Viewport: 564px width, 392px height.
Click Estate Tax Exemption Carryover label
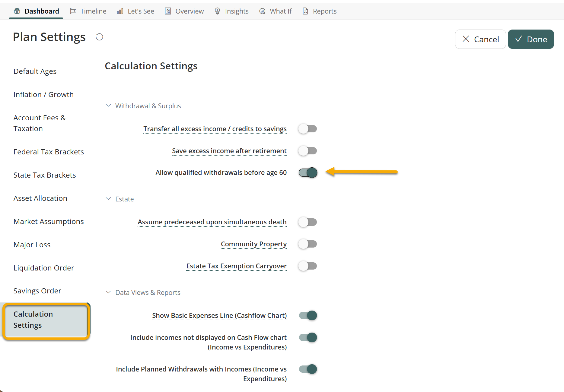coord(236,266)
